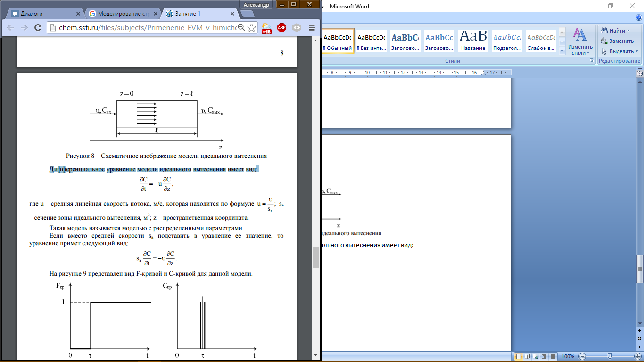The height and width of the screenshot is (362, 644).
Task: Zoom out with minus button
Action: point(583,356)
